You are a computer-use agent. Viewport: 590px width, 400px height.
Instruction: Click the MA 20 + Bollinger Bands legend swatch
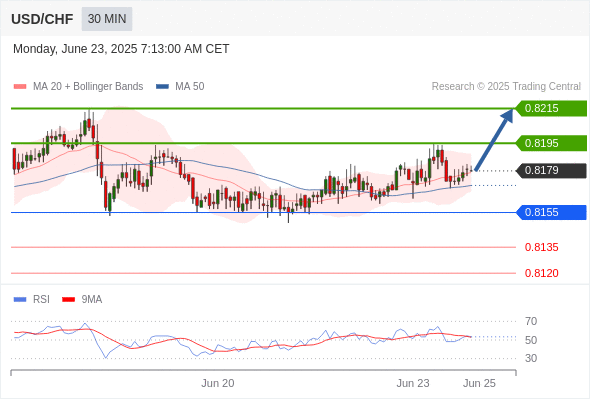point(20,87)
